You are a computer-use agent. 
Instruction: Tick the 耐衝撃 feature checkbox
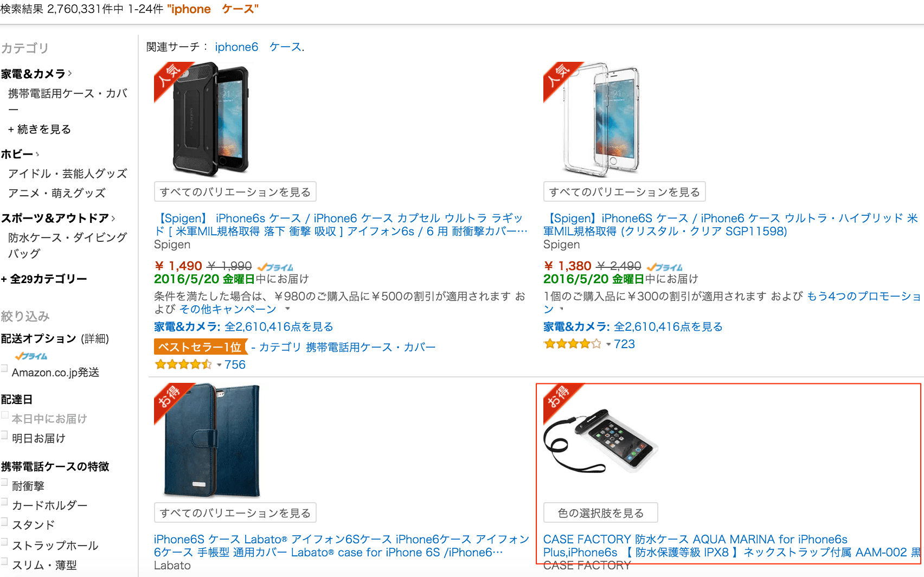coord(4,482)
